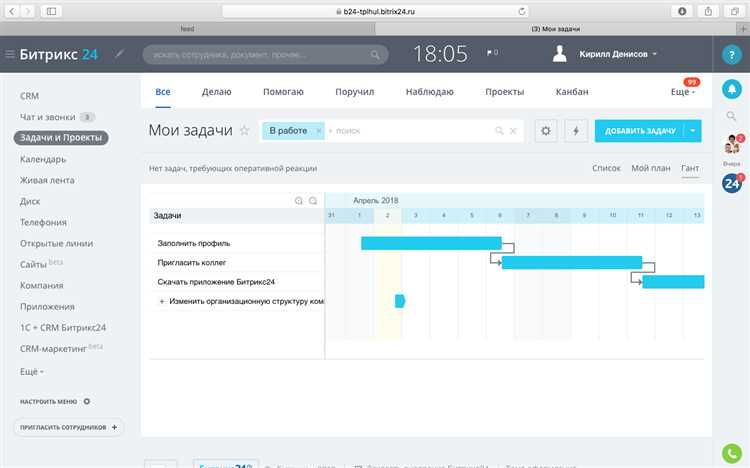The image size is (750, 468).
Task: Open Календарь in sidebar
Action: [x=43, y=159]
